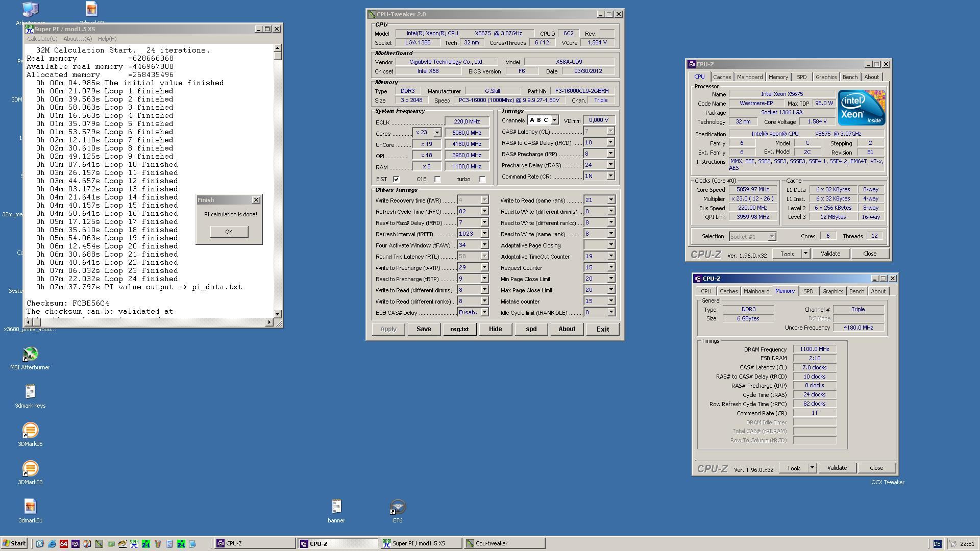Click Super PI vertical scrollbar down arrow
The width and height of the screenshot is (980, 551).
(277, 314)
